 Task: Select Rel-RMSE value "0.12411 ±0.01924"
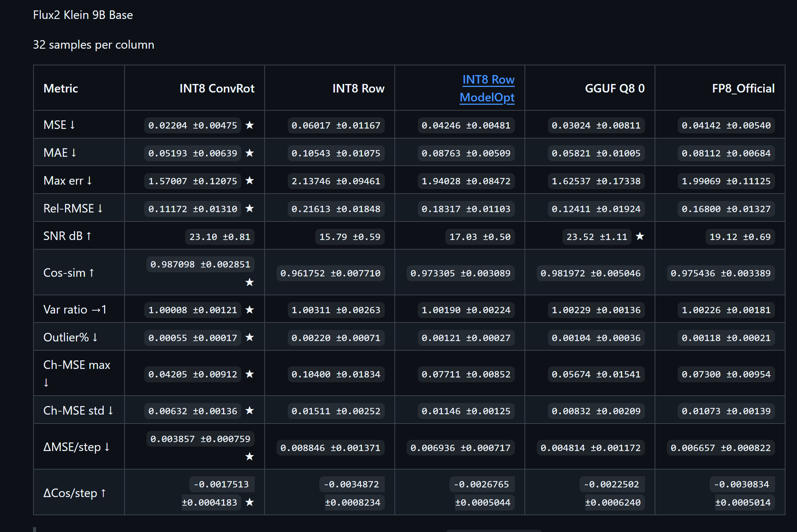[596, 209]
